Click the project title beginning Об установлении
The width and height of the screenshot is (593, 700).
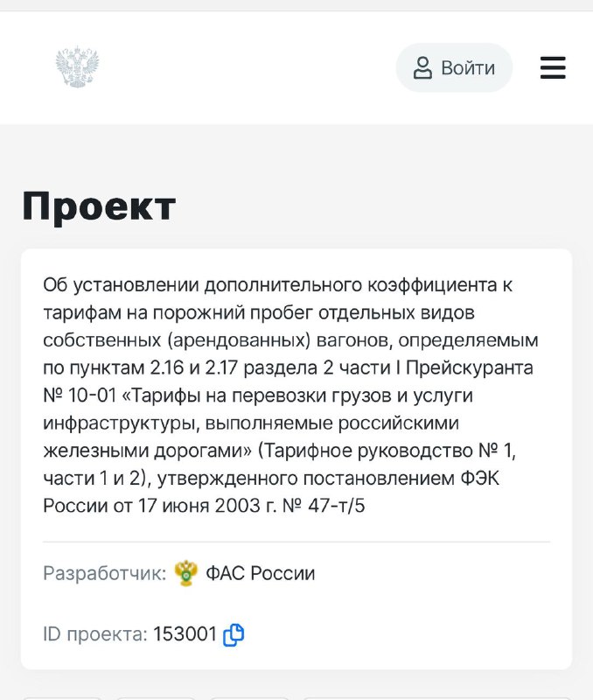290,395
